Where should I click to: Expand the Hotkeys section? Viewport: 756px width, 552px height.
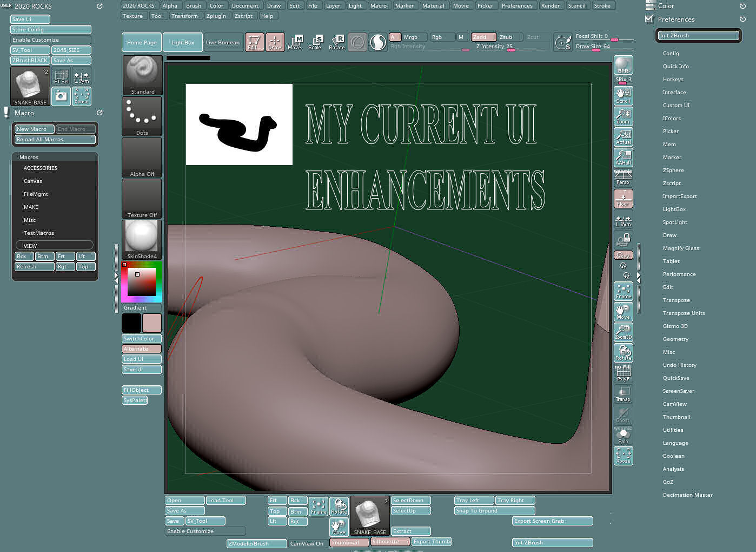(673, 79)
